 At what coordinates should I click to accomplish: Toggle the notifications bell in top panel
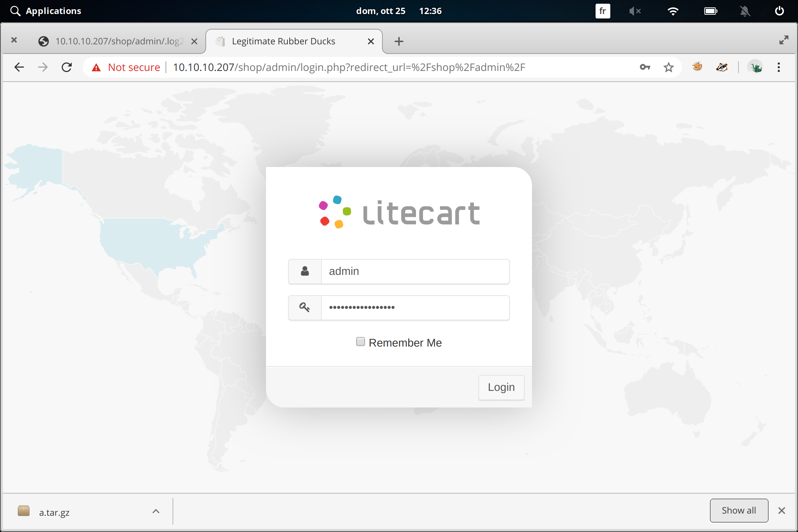click(745, 11)
